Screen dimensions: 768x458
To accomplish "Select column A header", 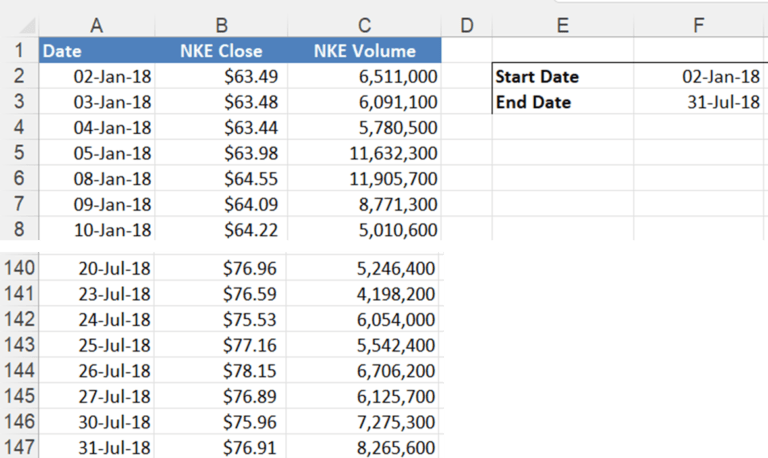I will (x=97, y=23).
